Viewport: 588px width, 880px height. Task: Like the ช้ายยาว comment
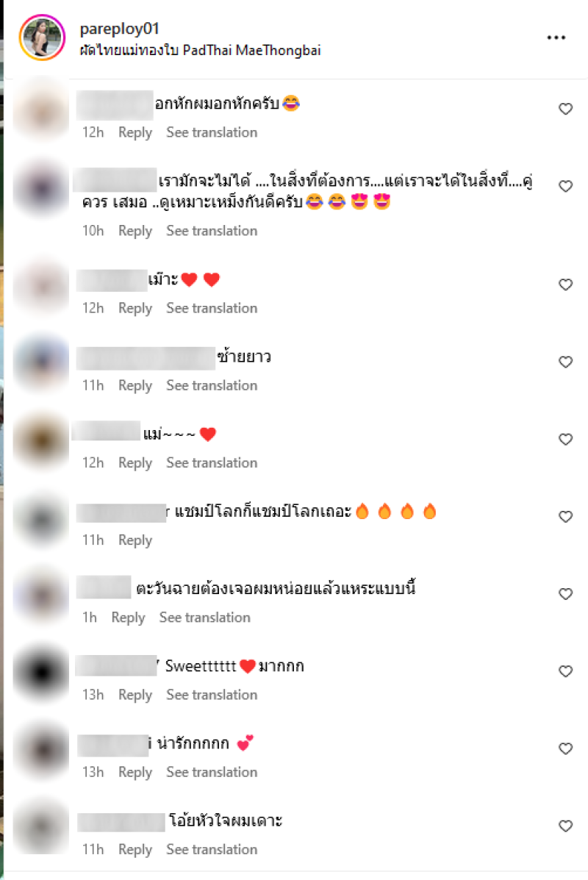coord(565,362)
